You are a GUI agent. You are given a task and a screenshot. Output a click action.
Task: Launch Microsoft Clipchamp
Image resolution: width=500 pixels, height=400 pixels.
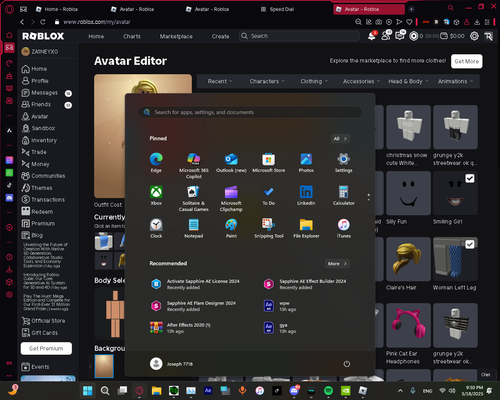pyautogui.click(x=231, y=199)
